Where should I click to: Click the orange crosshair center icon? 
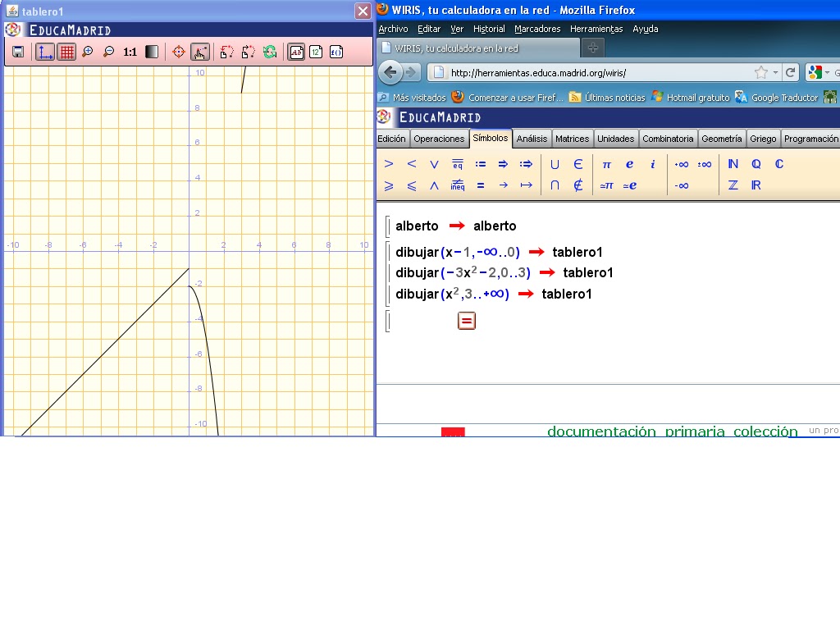[x=179, y=52]
